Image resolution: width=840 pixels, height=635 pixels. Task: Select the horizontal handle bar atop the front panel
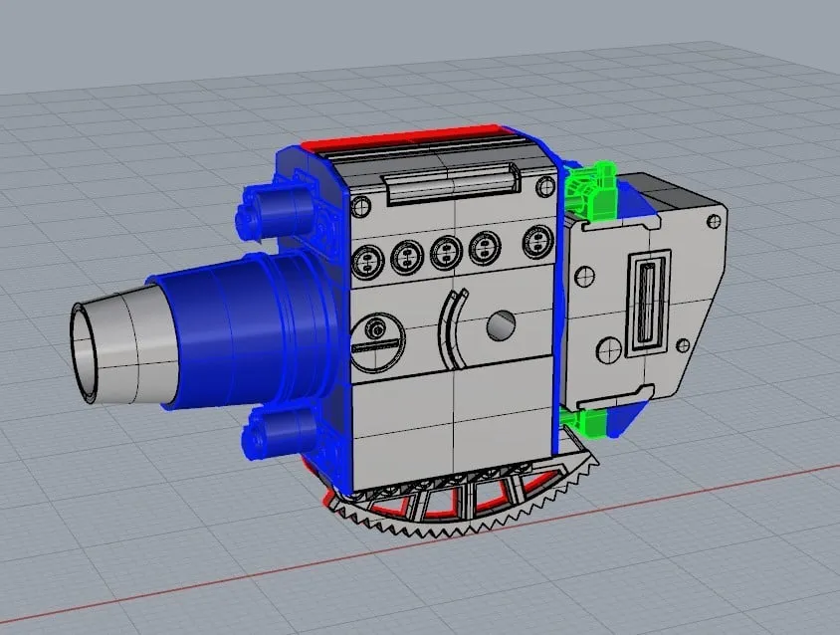click(x=451, y=184)
